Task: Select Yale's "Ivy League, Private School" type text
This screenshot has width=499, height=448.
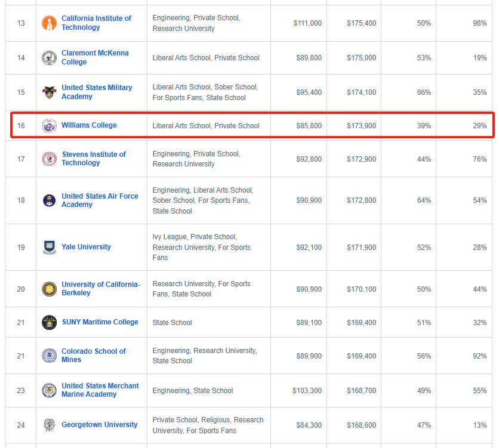Action: (x=195, y=237)
